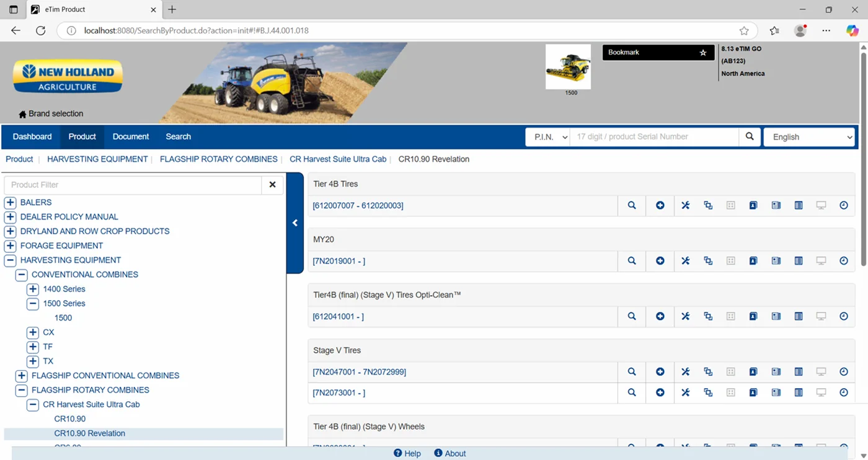Screen dimensions: 868x460
Task: Open the P.I.N. search type dropdown
Action: (547, 137)
